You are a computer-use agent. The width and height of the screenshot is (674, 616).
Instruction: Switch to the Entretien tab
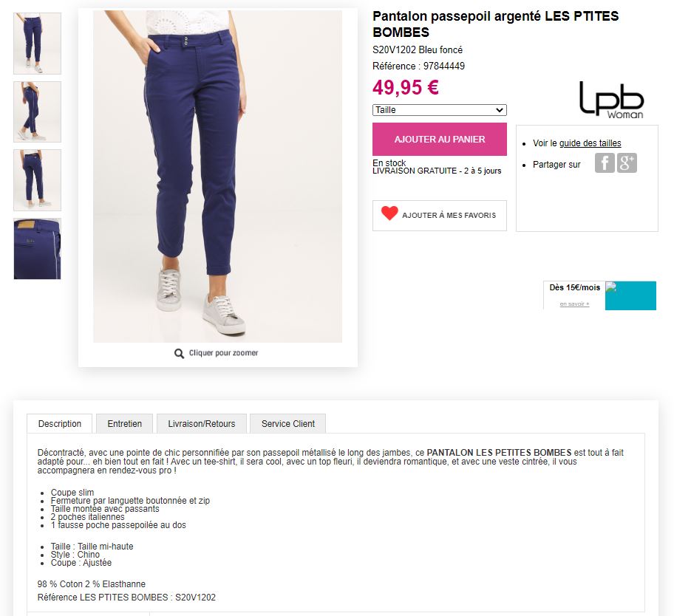pos(125,423)
